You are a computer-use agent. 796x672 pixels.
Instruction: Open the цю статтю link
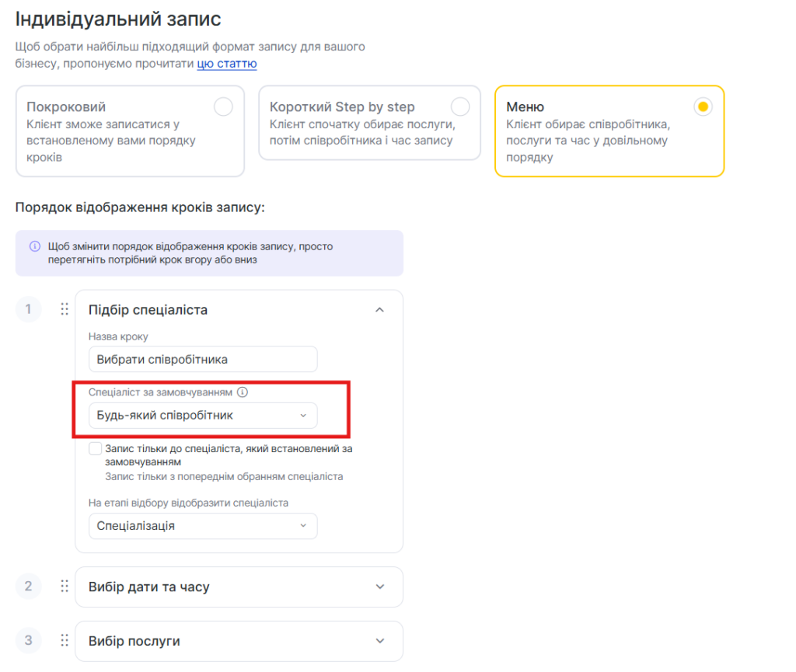tap(226, 64)
